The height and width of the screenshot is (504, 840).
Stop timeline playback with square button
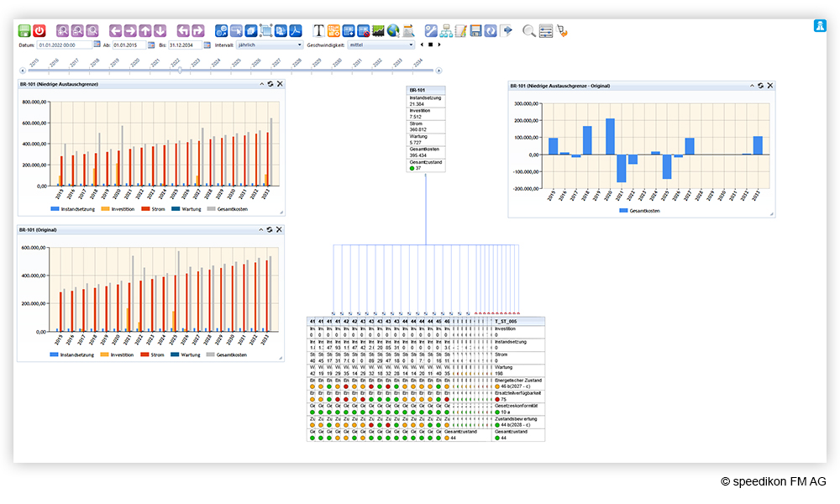[431, 45]
